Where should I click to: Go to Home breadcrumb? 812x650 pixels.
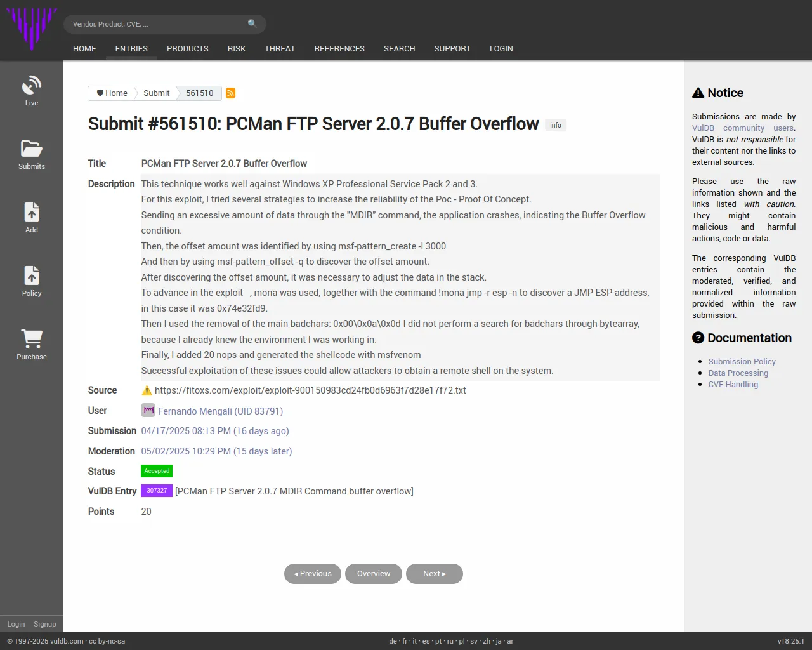tap(112, 93)
